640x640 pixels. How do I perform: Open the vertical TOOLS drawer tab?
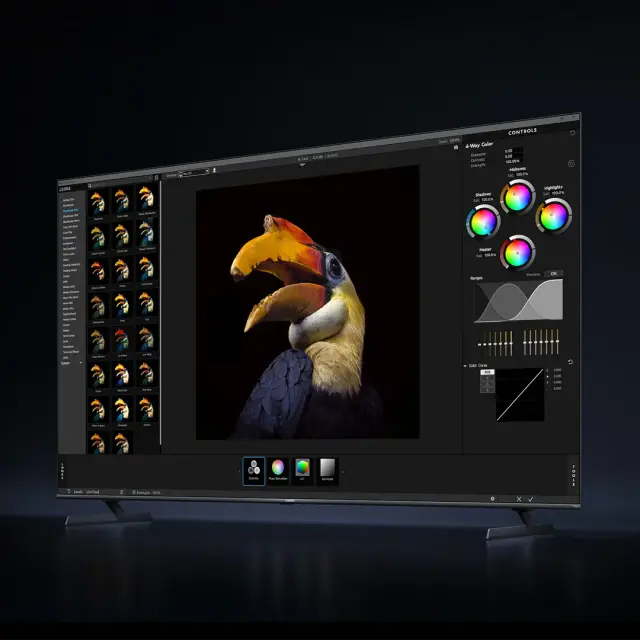573,475
